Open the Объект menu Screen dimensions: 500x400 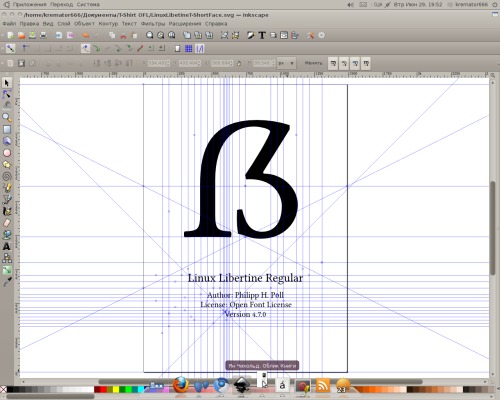point(84,24)
